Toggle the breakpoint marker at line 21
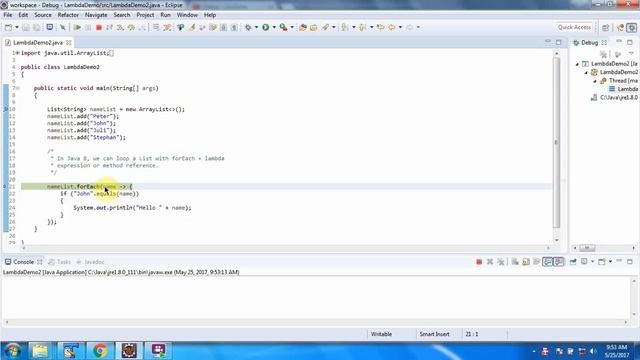640x360 pixels. 5,187
